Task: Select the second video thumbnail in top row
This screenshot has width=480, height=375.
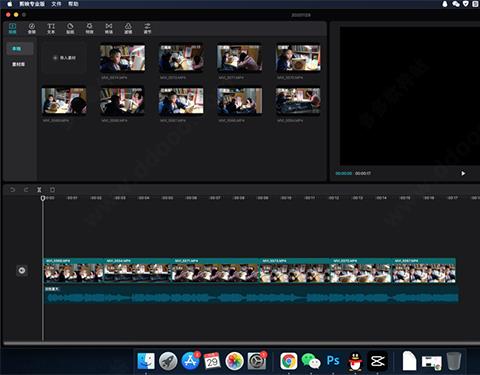Action: (x=181, y=58)
